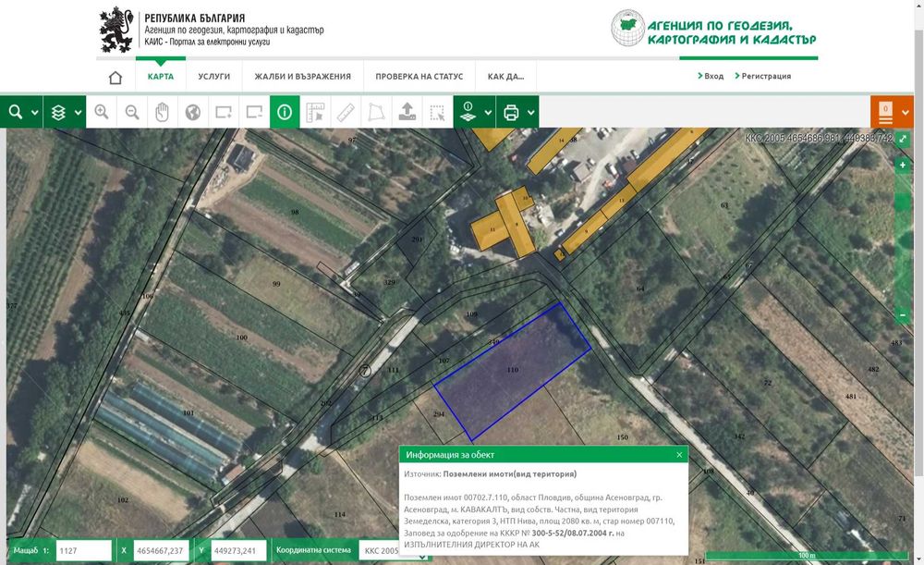Click the Мащаб scale input field
Viewport: 924px width, 565px height.
[84, 551]
